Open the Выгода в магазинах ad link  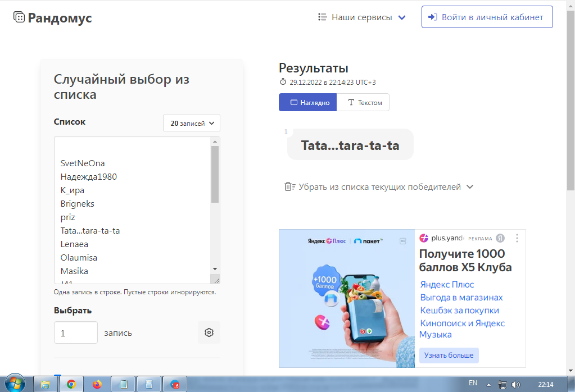[x=461, y=297]
